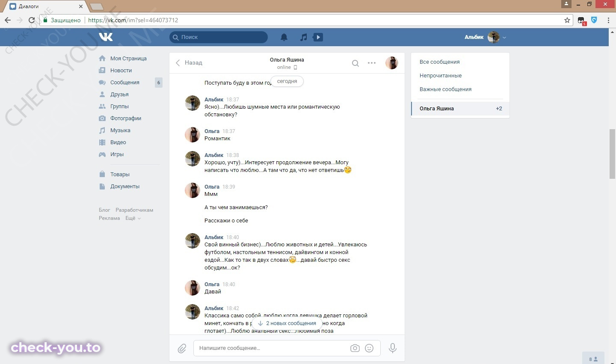Click the page vertical scrollbar
The width and height of the screenshot is (616, 364).
pyautogui.click(x=613, y=154)
